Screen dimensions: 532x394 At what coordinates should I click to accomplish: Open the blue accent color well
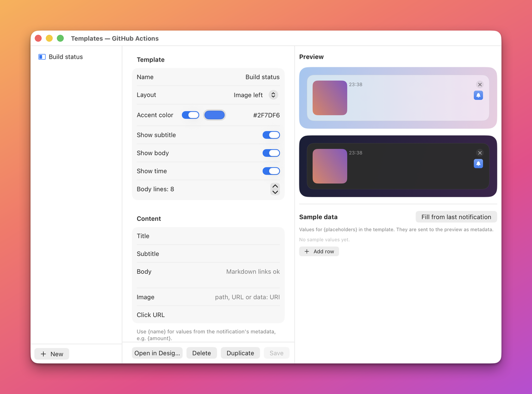click(x=214, y=115)
